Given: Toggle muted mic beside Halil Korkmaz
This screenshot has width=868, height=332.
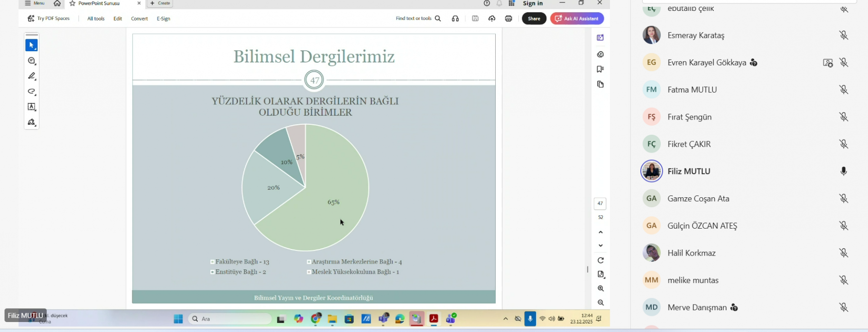Looking at the screenshot, I should click(x=843, y=253).
